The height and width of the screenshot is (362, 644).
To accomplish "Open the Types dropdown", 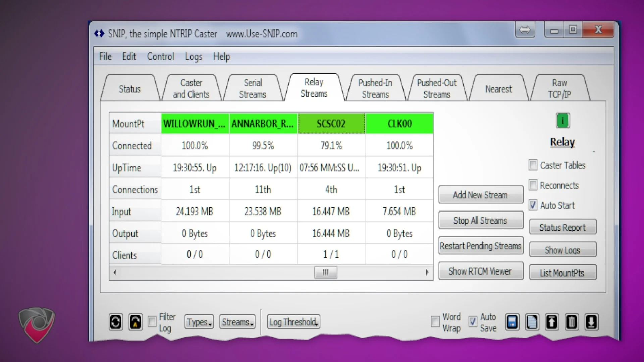I will (199, 322).
